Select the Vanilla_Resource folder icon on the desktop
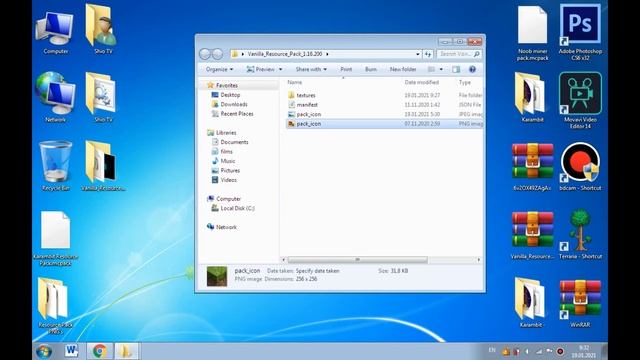Image resolution: width=640 pixels, height=360 pixels. point(102,166)
